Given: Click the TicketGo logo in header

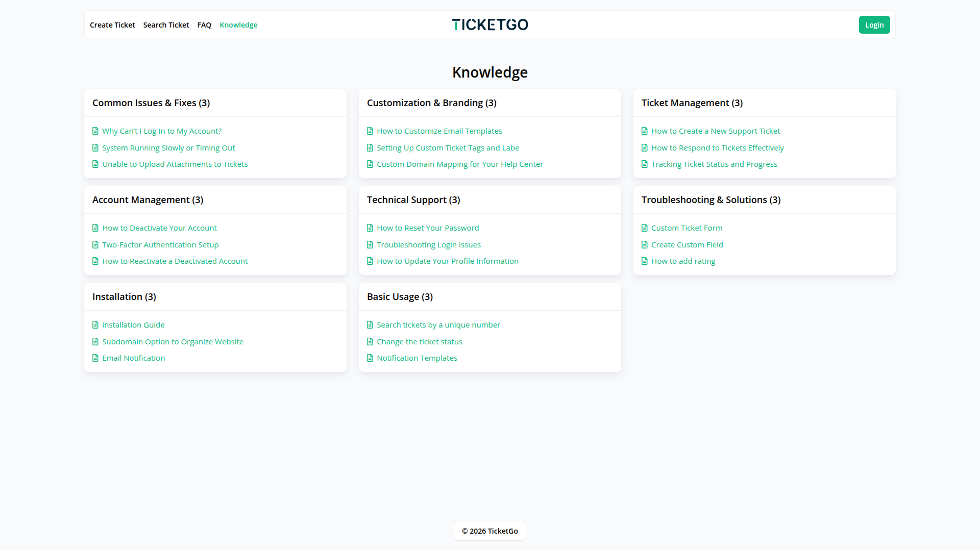Looking at the screenshot, I should point(489,25).
